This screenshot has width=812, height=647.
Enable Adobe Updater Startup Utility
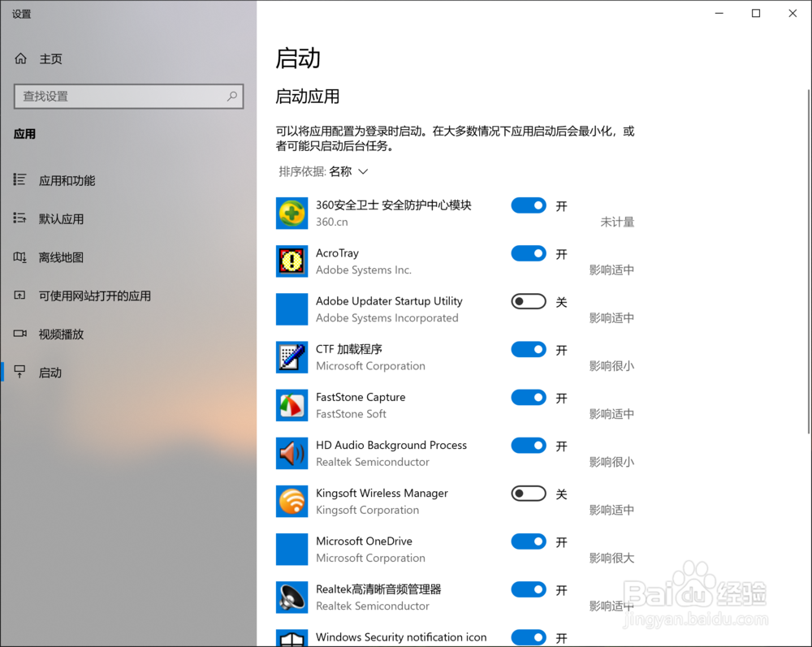pos(529,301)
